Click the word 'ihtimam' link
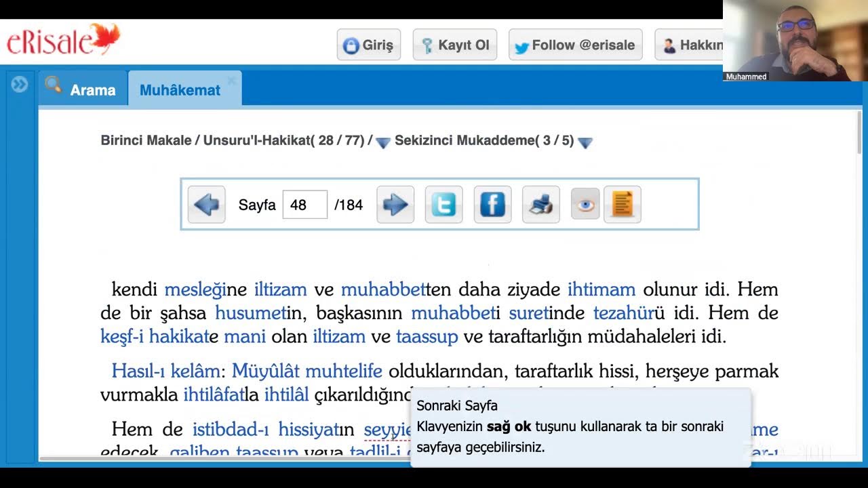The height and width of the screenshot is (488, 868). (x=601, y=290)
